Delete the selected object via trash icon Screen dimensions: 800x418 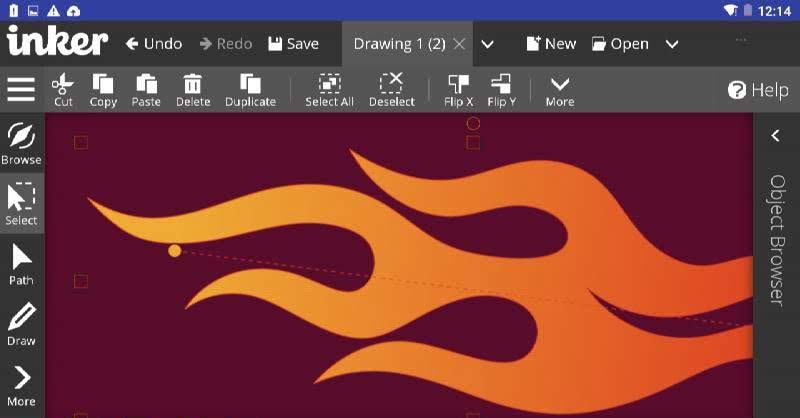[x=193, y=90]
